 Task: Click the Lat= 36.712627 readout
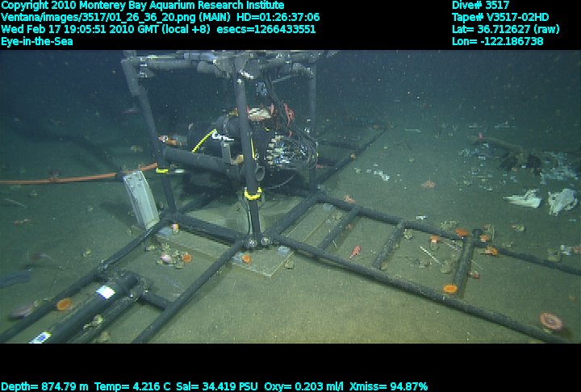click(505, 29)
